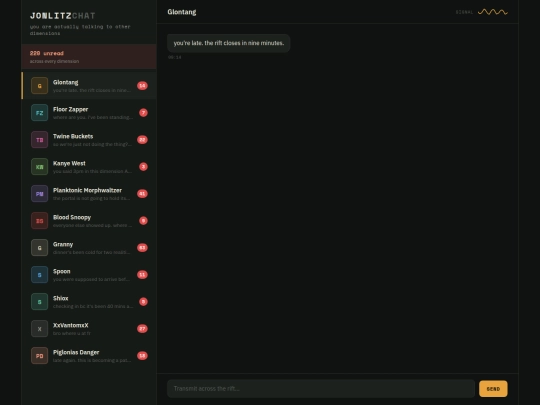This screenshot has width=540, height=405.
Task: Focus the Transmit across the rift input
Action: [x=321, y=389]
